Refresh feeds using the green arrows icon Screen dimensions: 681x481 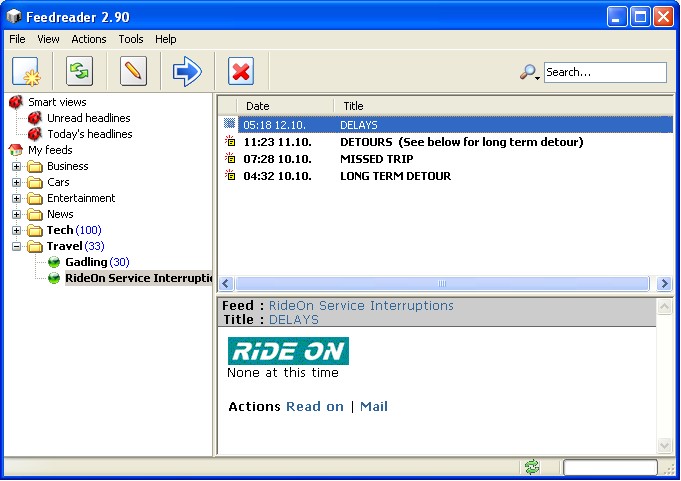(80, 72)
